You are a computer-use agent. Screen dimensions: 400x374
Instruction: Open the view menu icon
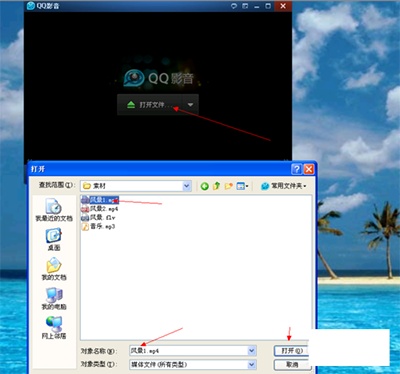242,186
